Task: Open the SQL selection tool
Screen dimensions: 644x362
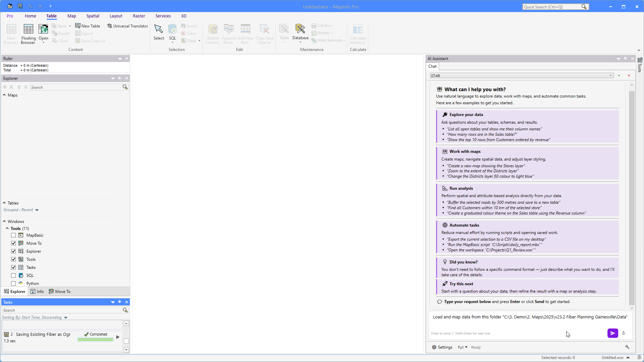Action: pos(172,34)
